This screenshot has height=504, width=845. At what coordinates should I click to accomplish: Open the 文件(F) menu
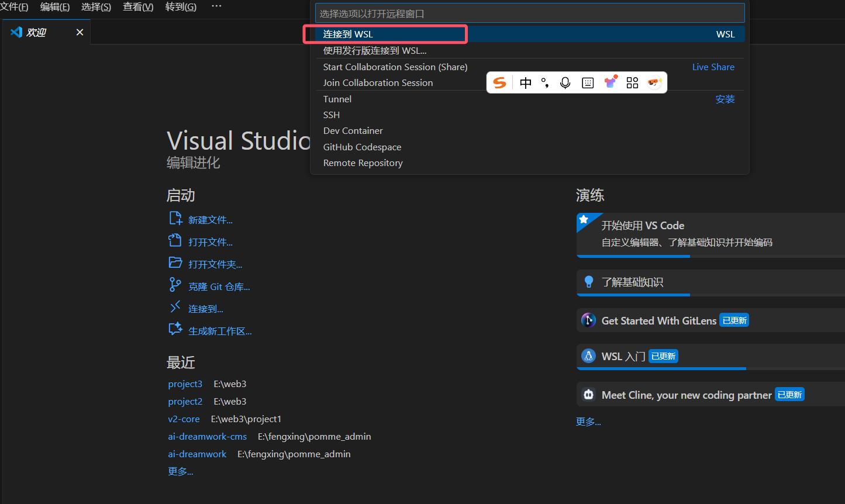pos(15,7)
